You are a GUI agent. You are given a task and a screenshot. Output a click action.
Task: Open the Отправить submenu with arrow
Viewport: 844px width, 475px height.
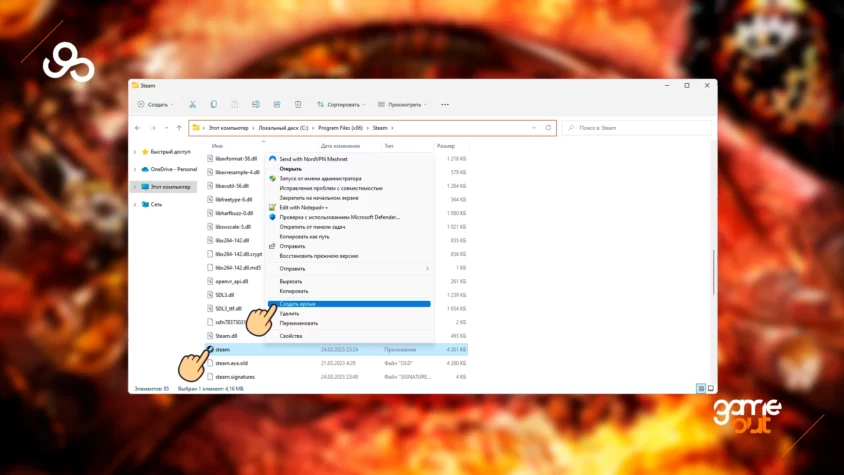[x=350, y=268]
